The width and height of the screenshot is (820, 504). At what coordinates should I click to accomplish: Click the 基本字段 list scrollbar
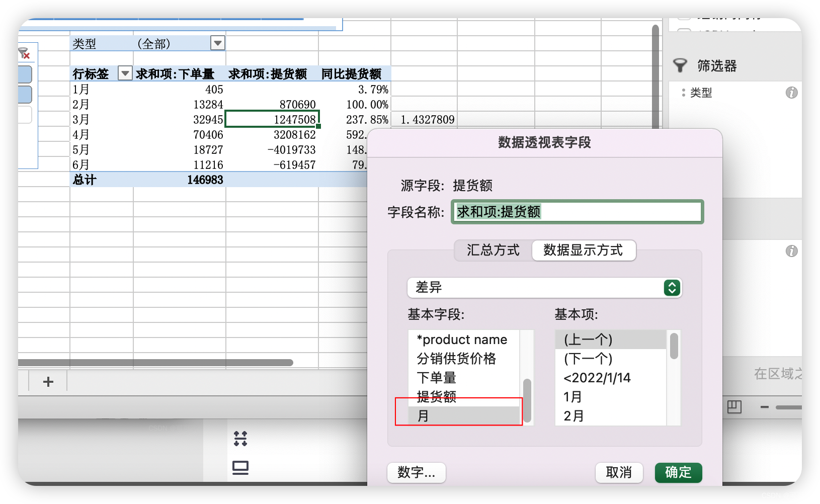527,401
